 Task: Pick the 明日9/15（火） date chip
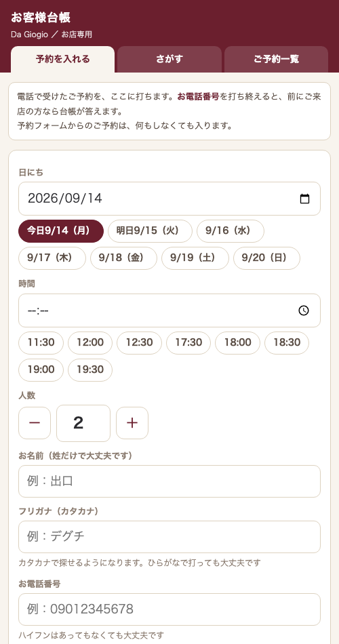tap(150, 230)
